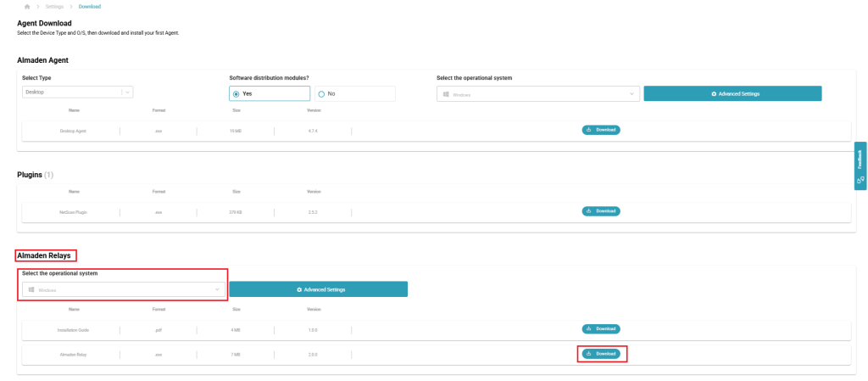Click the 2.5.2 version value
The image size is (868, 381).
click(314, 211)
